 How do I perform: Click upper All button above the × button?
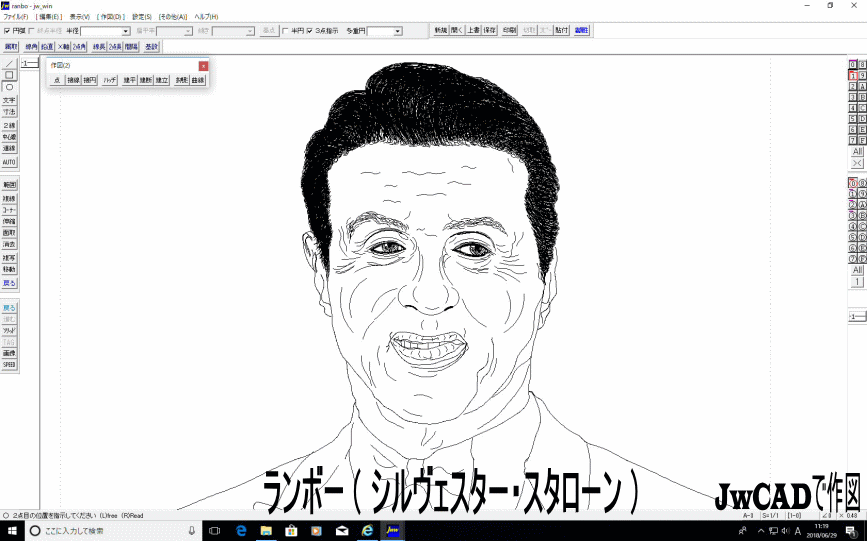point(857,152)
